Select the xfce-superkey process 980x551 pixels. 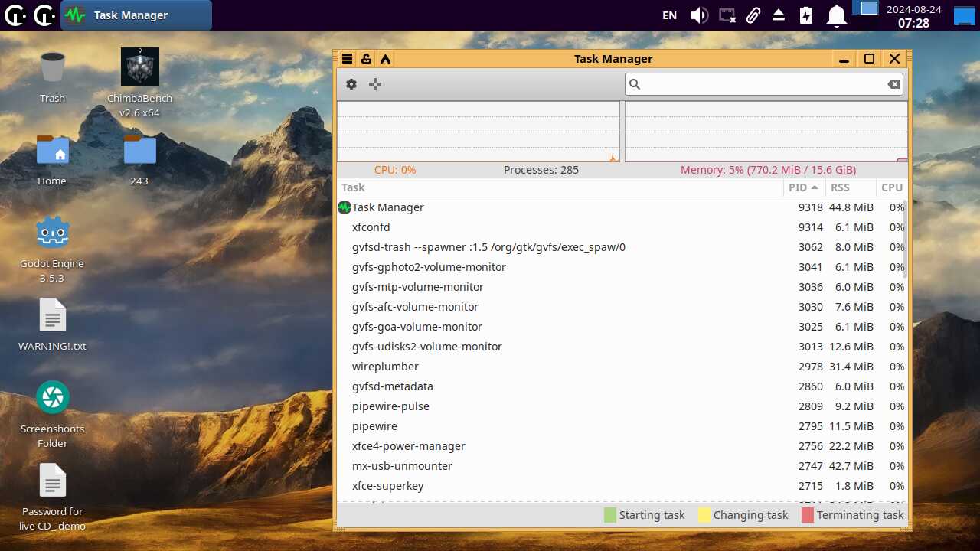(x=621, y=486)
